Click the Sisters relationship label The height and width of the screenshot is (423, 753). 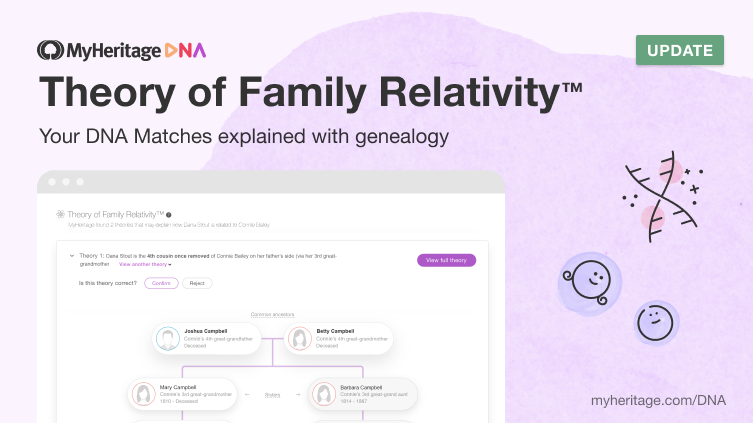click(x=272, y=395)
